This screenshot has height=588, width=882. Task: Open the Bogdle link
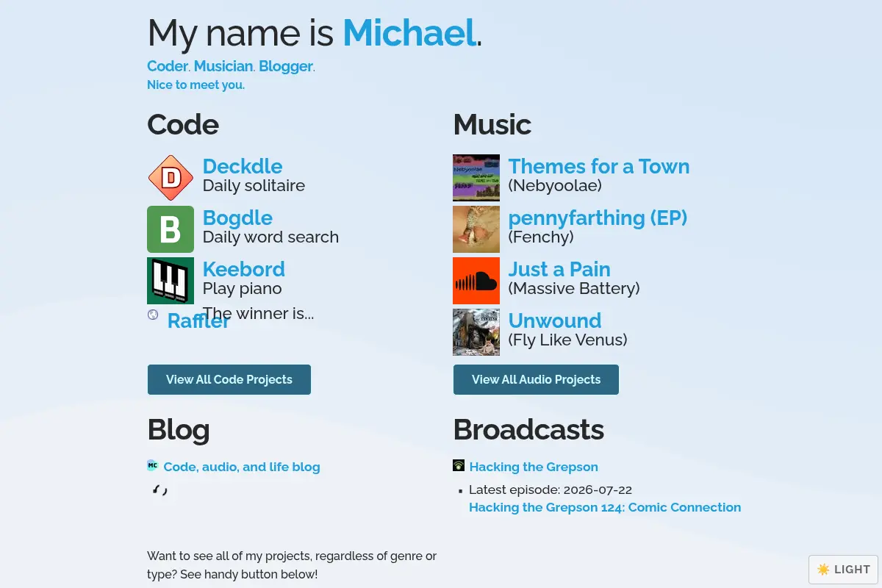click(237, 218)
